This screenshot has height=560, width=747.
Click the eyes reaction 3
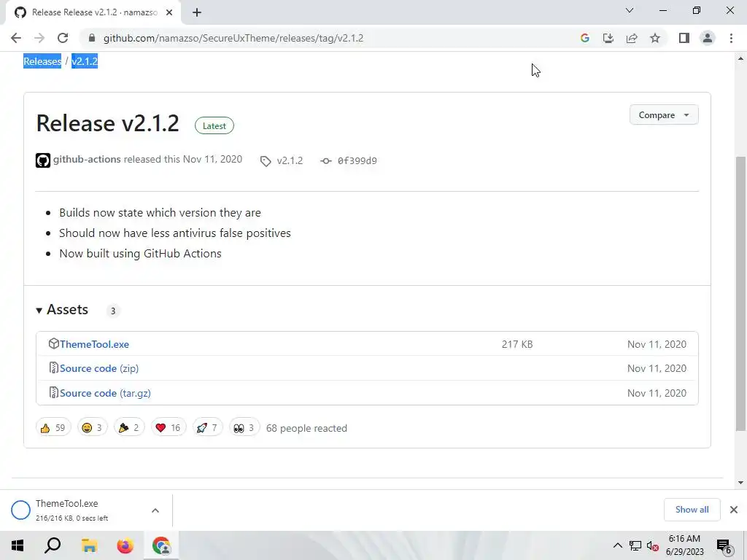[244, 427]
